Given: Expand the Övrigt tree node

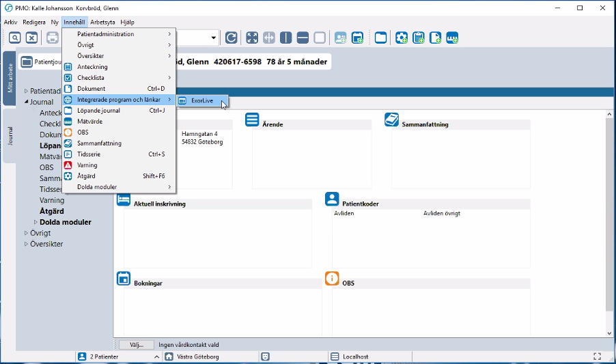Looking at the screenshot, I should [x=27, y=234].
